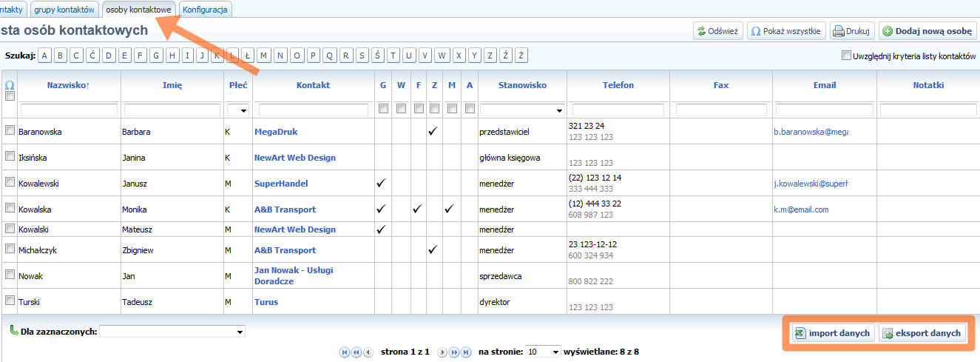
Task: Click the Email filter input field
Action: [x=825, y=110]
